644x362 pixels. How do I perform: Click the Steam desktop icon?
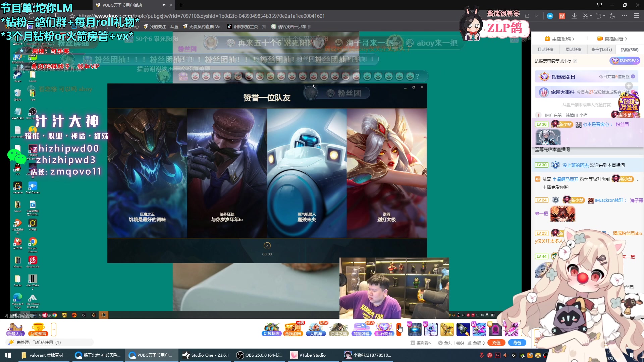pos(17,76)
